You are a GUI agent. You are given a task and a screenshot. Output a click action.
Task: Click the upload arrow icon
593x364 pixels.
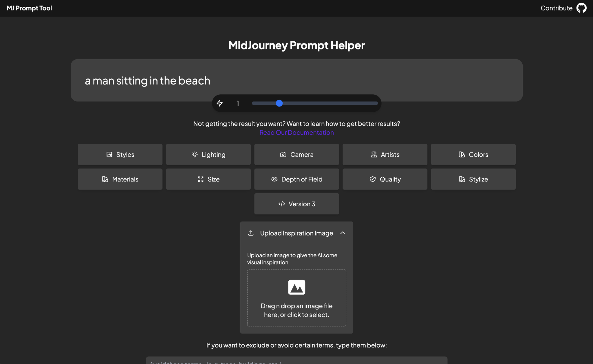[251, 233]
